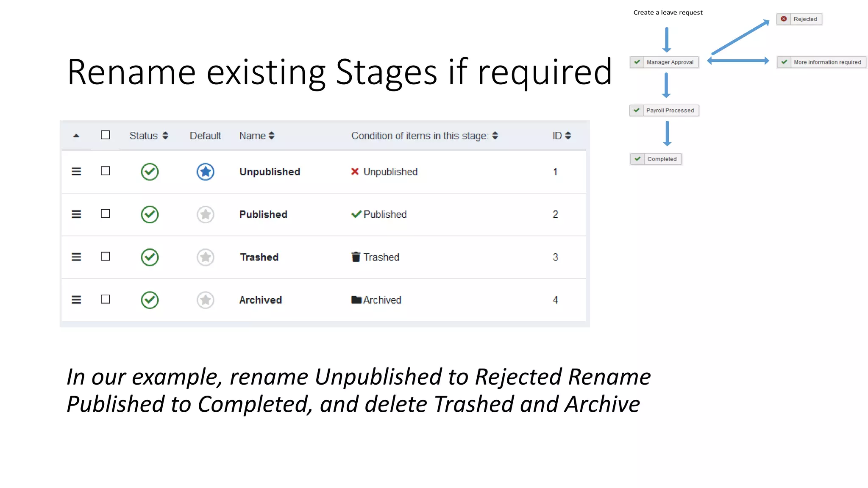Toggle status check icon of Published stage
868x488 pixels.
pos(150,214)
